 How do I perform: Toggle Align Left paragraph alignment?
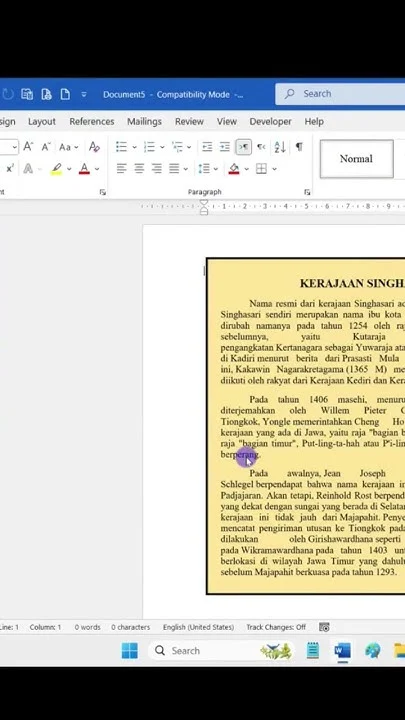point(121,169)
